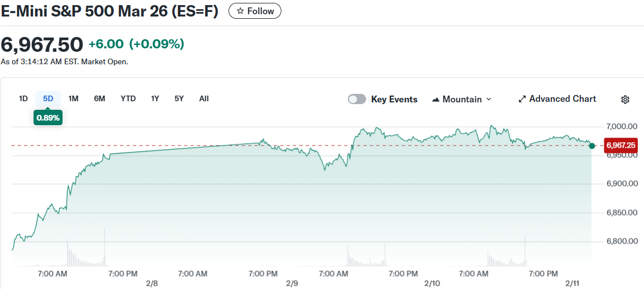Open chart settings gear icon

tap(625, 100)
